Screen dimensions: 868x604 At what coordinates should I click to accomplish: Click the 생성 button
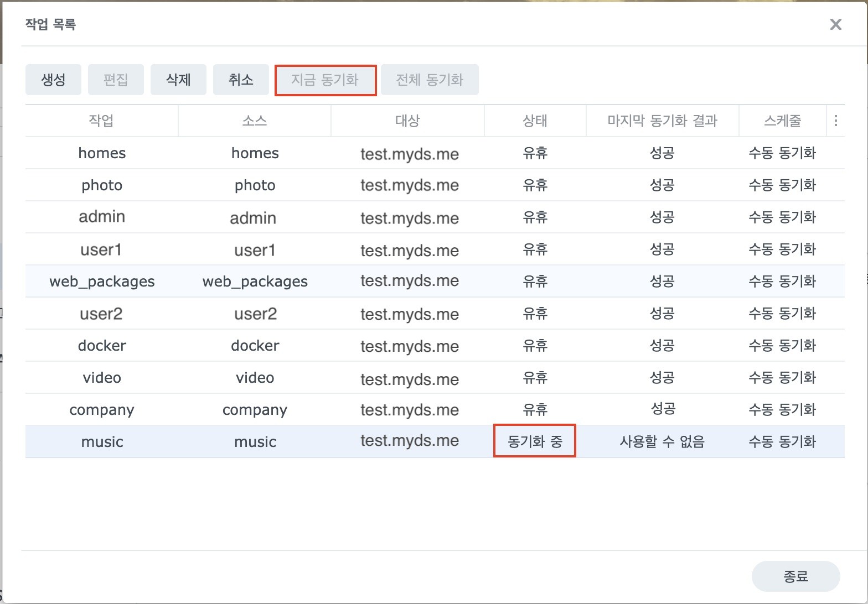(53, 80)
